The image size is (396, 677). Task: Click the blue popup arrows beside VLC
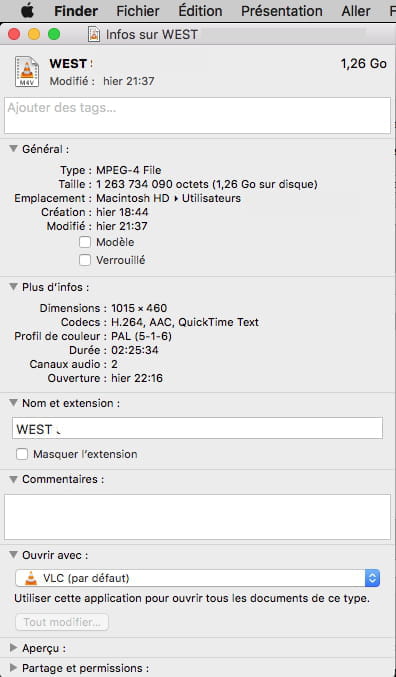[x=372, y=578]
